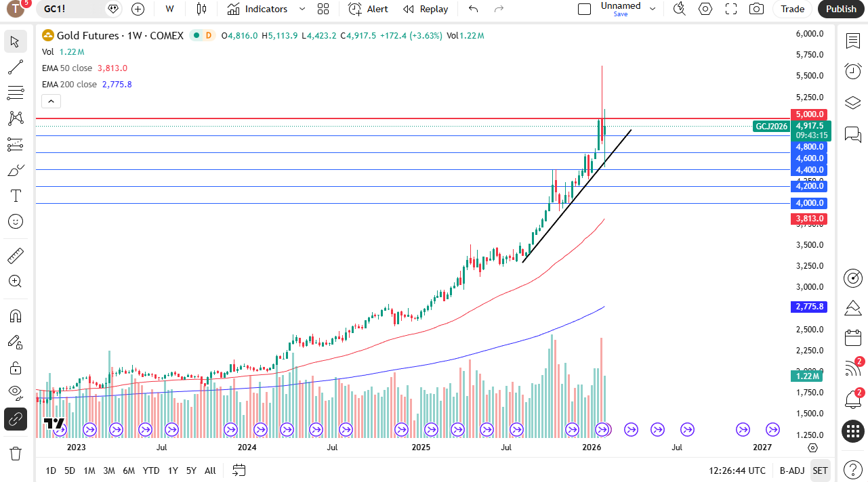Image resolution: width=868 pixels, height=482 pixels.
Task: Toggle drawings link sync button
Action: click(15, 419)
